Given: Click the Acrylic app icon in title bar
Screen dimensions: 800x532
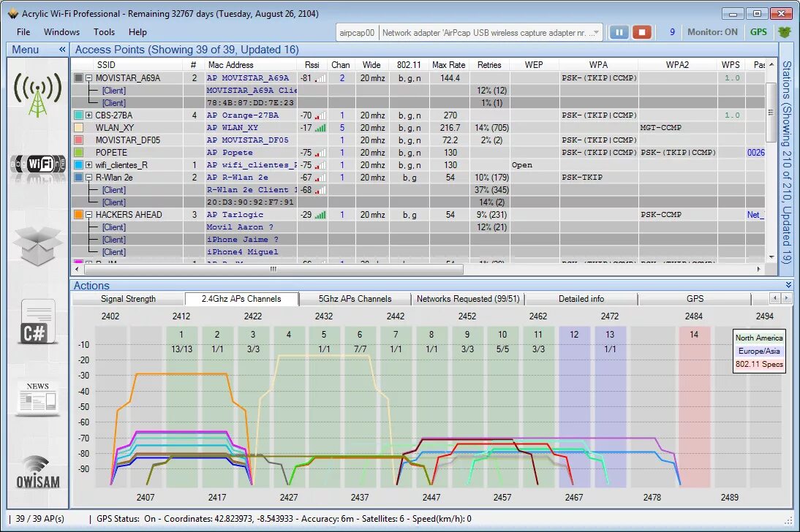Looking at the screenshot, I should [12, 14].
